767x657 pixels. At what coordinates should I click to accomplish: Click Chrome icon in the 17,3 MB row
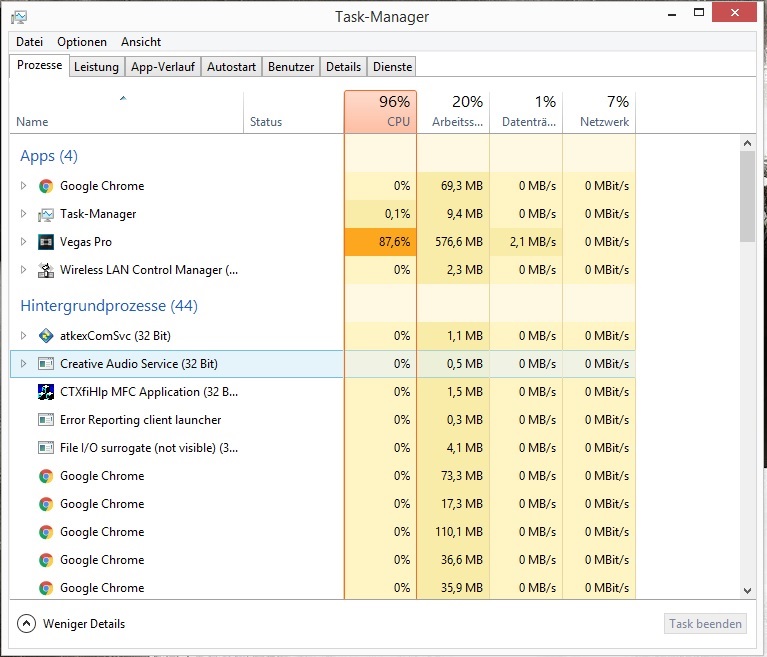[46, 504]
